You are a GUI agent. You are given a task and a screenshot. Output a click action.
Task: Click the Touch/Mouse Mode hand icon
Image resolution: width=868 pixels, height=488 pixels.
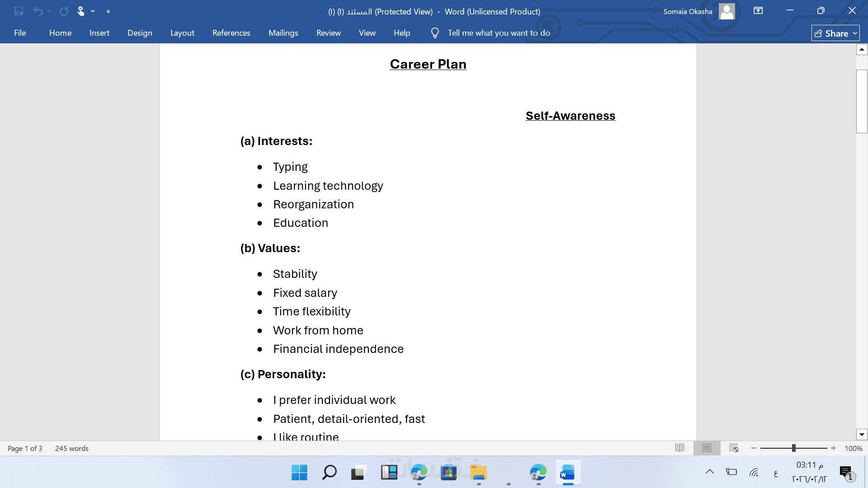point(80,11)
